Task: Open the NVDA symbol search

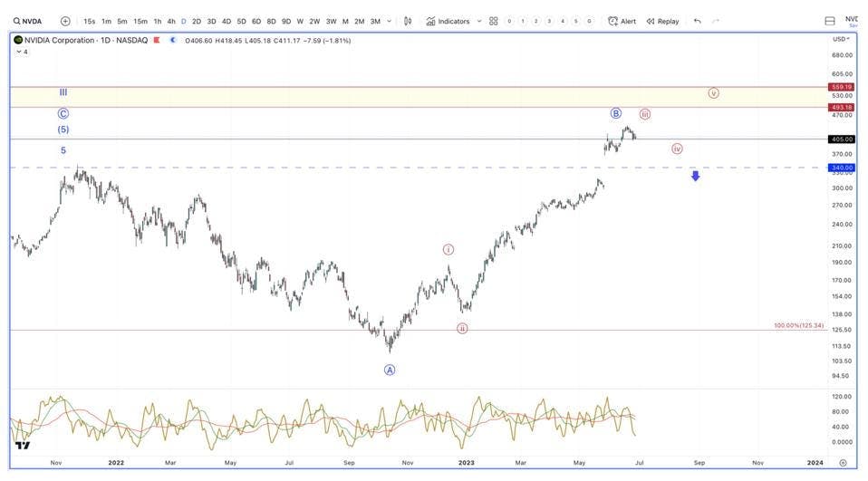Action: click(28, 21)
